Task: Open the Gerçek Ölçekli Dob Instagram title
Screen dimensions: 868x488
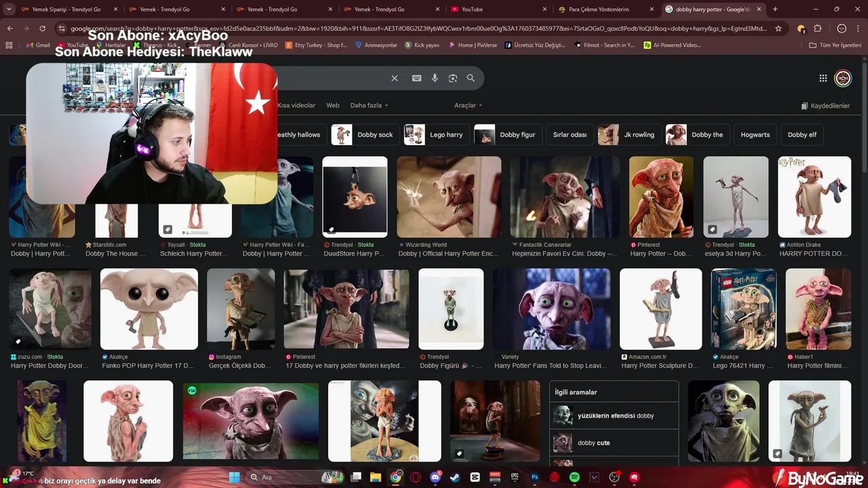Action: pyautogui.click(x=240, y=366)
